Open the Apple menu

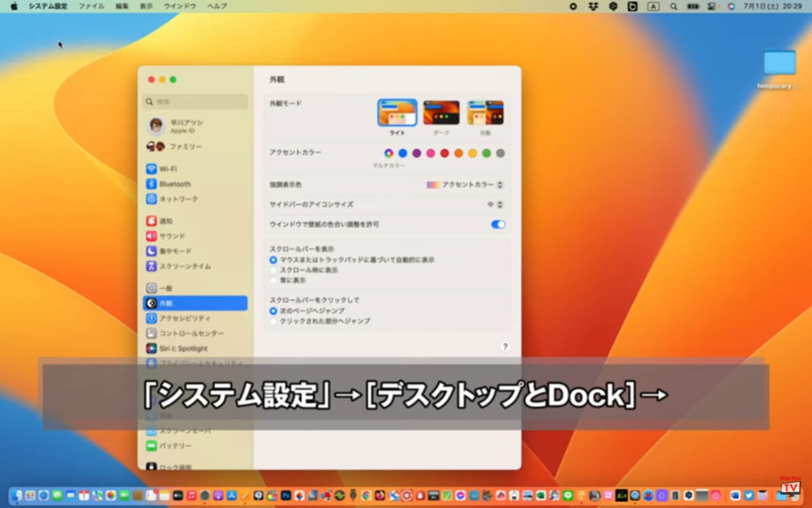(x=14, y=6)
